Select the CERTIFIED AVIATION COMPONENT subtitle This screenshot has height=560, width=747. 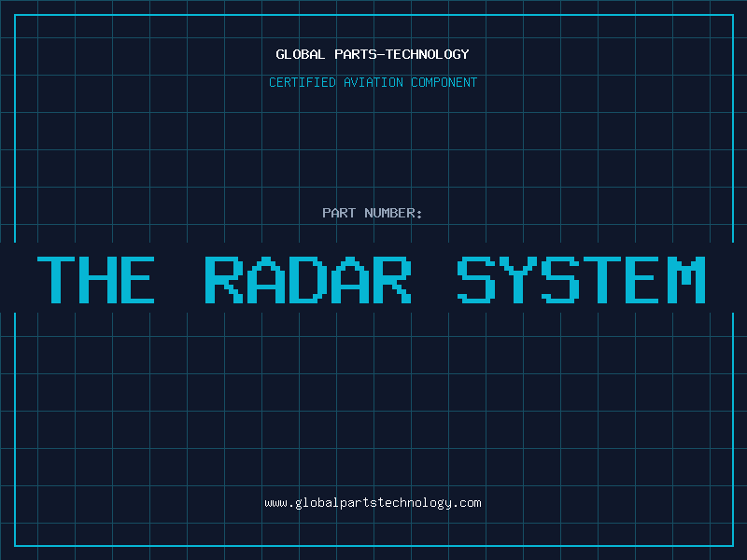373,82
